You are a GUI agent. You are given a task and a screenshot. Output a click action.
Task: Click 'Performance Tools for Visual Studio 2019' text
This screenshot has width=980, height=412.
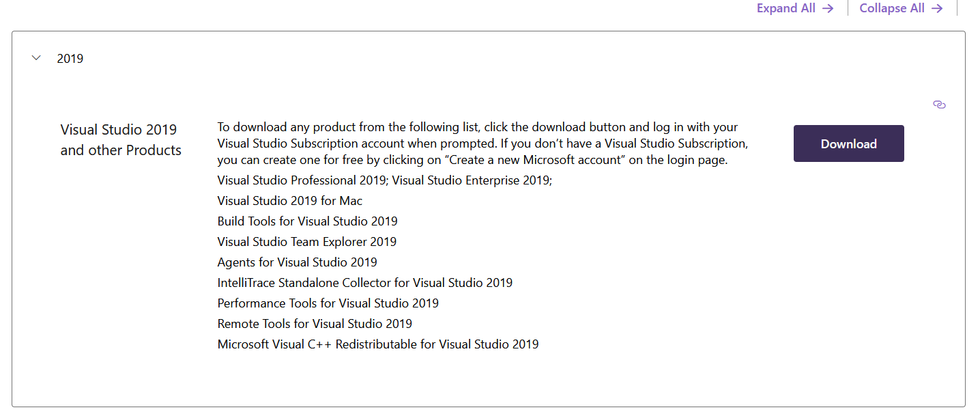coord(328,303)
